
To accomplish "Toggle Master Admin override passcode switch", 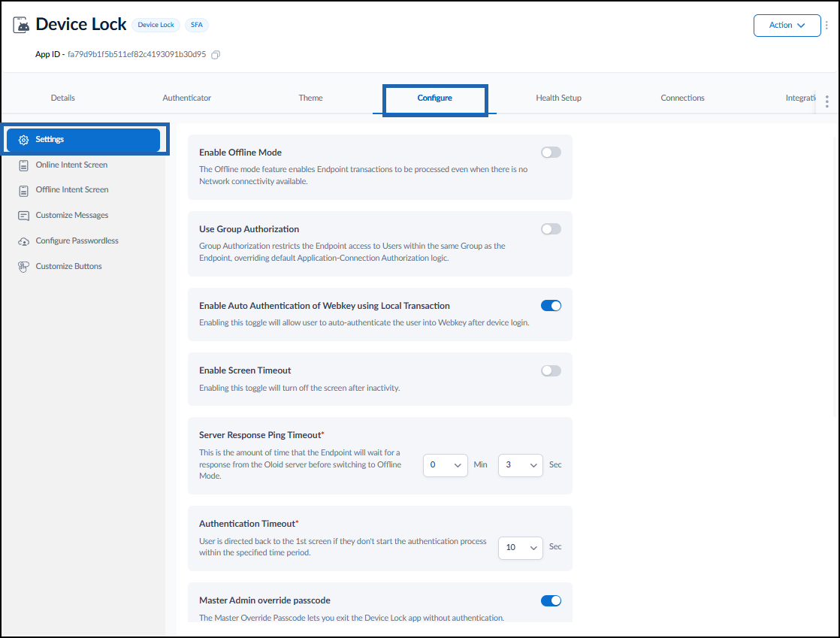I will click(551, 600).
